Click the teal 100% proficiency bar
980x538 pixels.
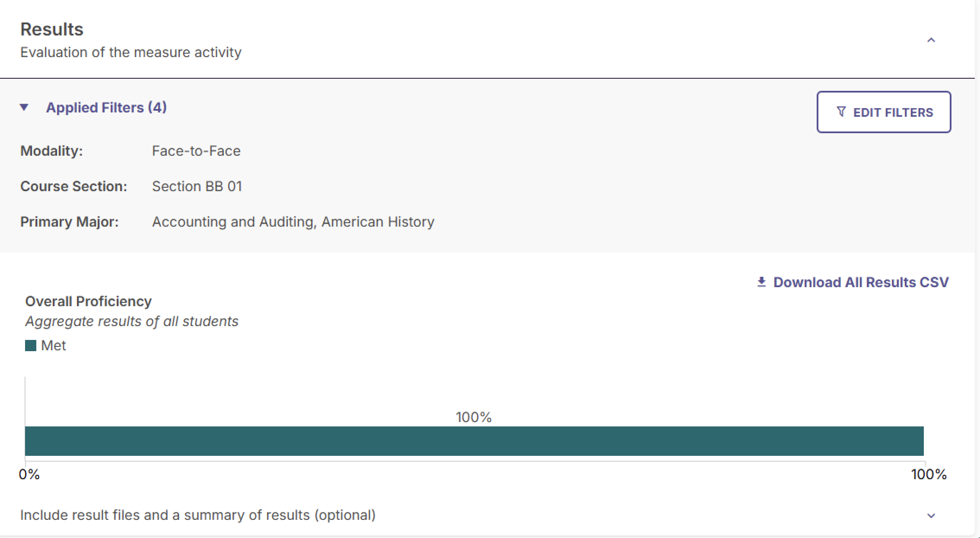coord(474,441)
